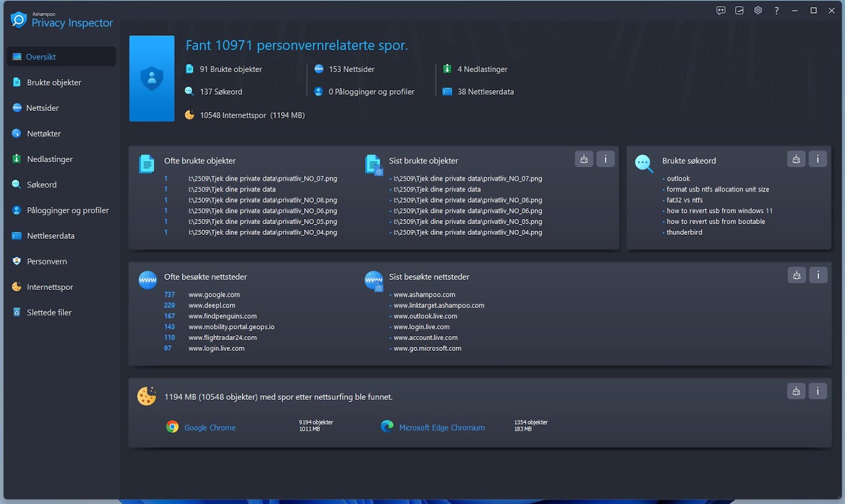The image size is (845, 504).
Task: Click search term 'outlook'
Action: (678, 179)
